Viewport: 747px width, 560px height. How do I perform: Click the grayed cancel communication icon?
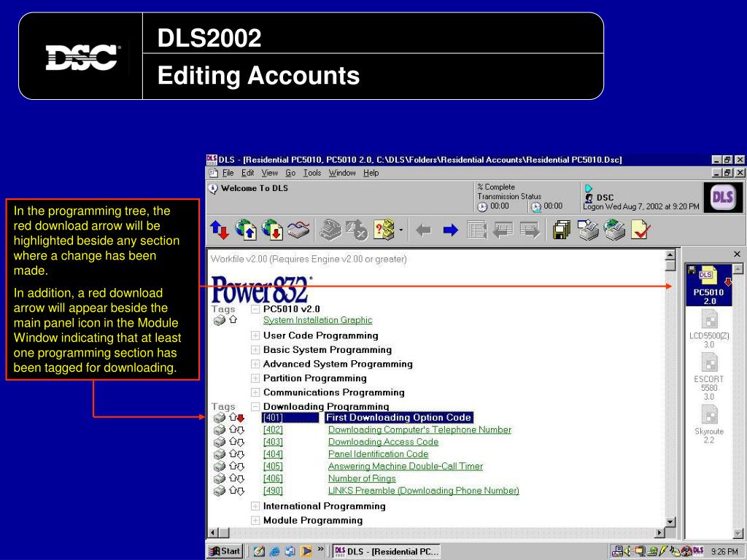point(356,230)
